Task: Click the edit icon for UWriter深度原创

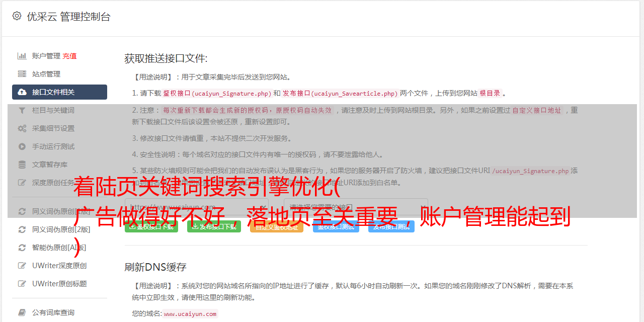Action: point(22,266)
